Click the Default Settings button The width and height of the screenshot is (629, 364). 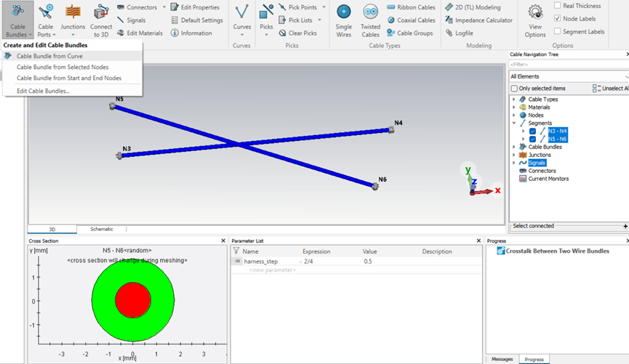(x=196, y=20)
